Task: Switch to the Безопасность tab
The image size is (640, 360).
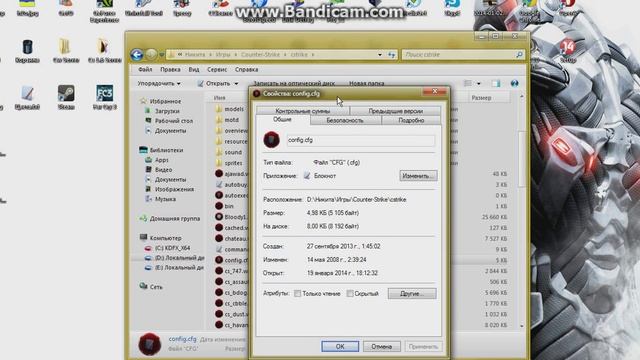Action: coord(345,120)
